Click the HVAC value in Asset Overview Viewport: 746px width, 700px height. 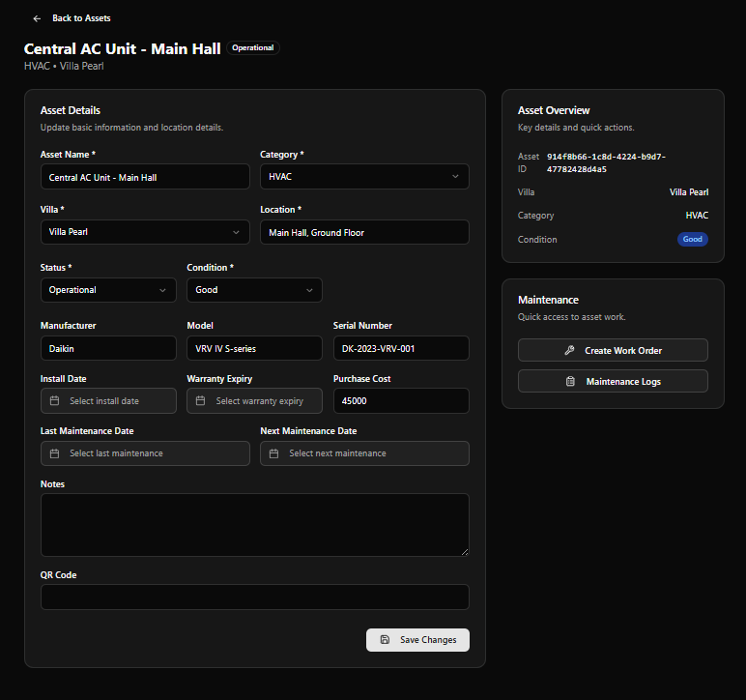pyautogui.click(x=697, y=216)
